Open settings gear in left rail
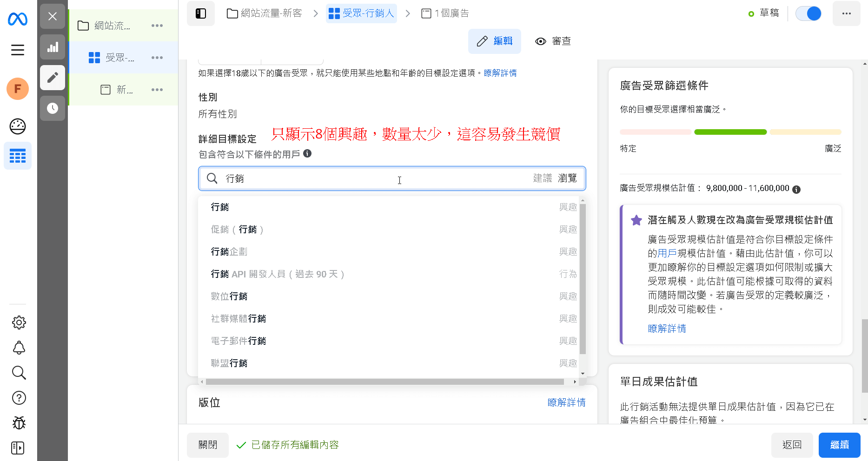The width and height of the screenshot is (868, 461). [19, 323]
